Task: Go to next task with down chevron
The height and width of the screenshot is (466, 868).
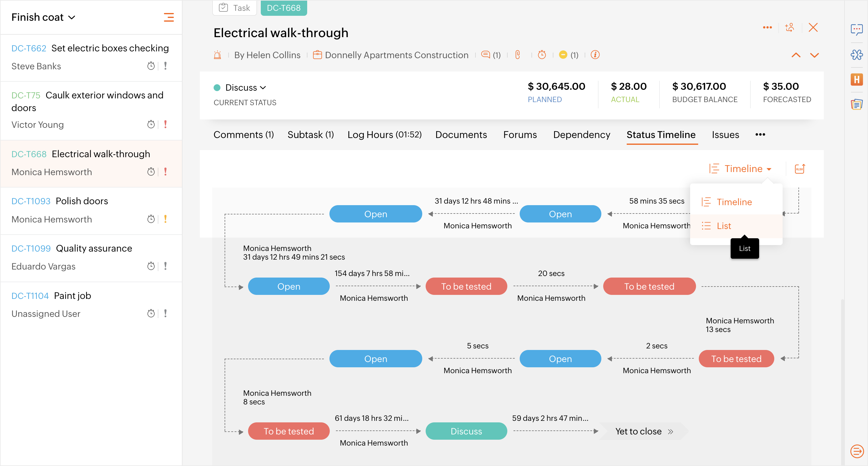Action: tap(814, 55)
